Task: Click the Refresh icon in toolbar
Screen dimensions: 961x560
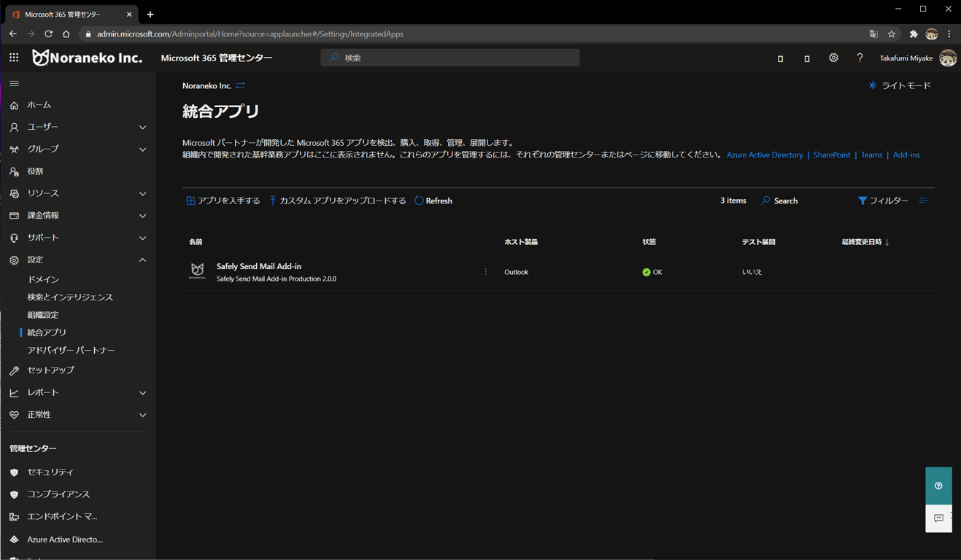Action: click(x=419, y=201)
